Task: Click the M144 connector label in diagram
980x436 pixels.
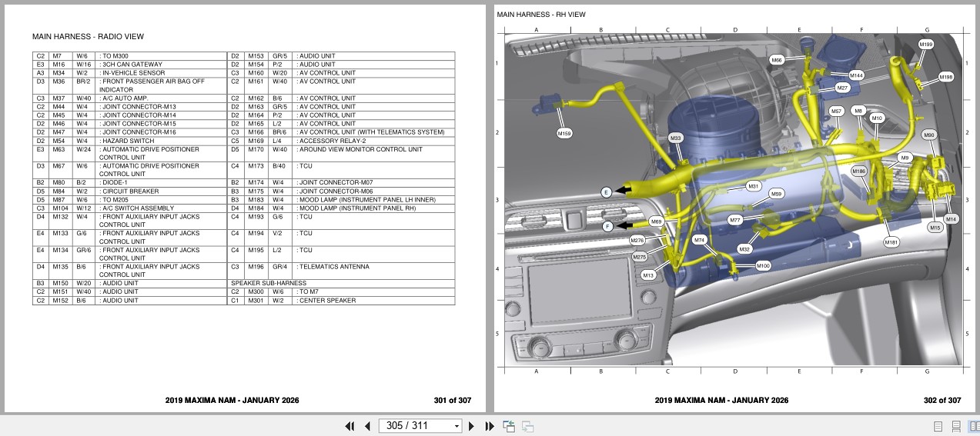Action: click(856, 75)
